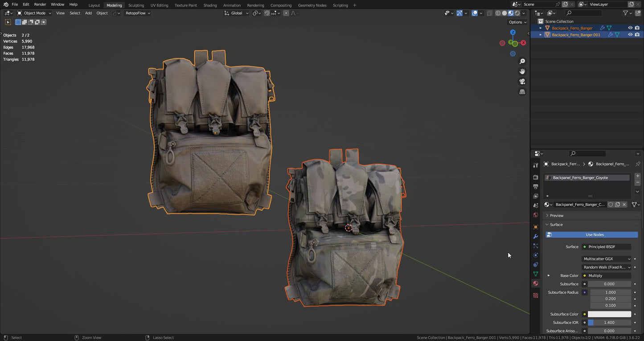644x341 pixels.
Task: Open the Modifiers properties tab (wrench icon)
Action: point(536,236)
